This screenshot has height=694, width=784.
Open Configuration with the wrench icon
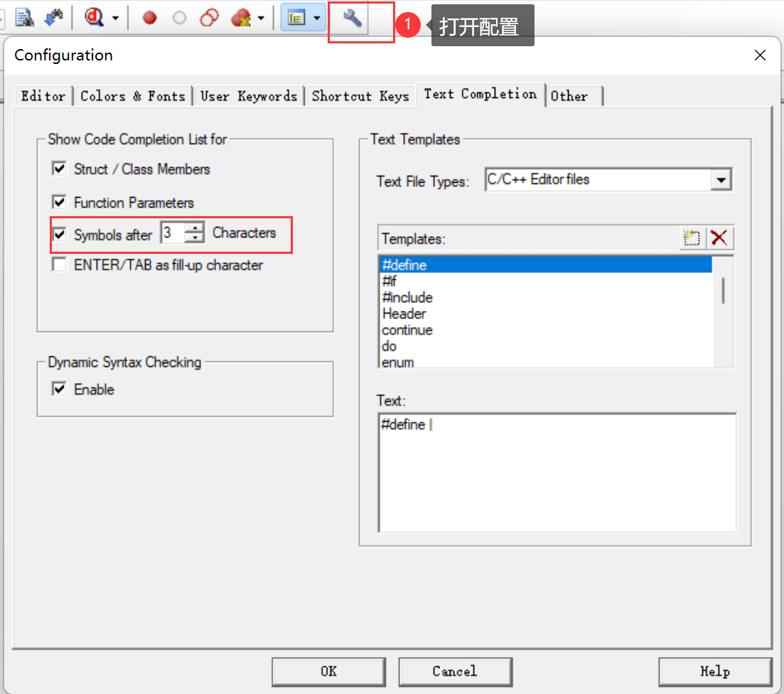pyautogui.click(x=353, y=19)
